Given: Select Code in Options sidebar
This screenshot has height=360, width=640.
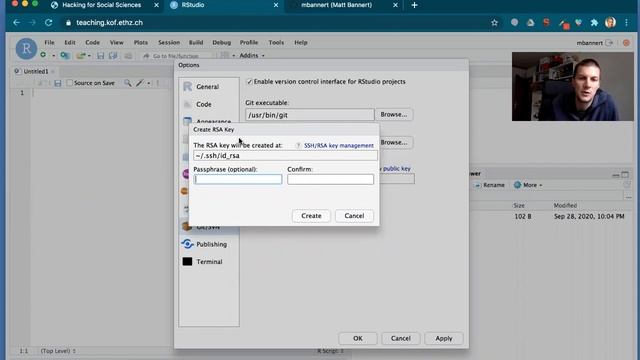Looking at the screenshot, I should coord(209,104).
